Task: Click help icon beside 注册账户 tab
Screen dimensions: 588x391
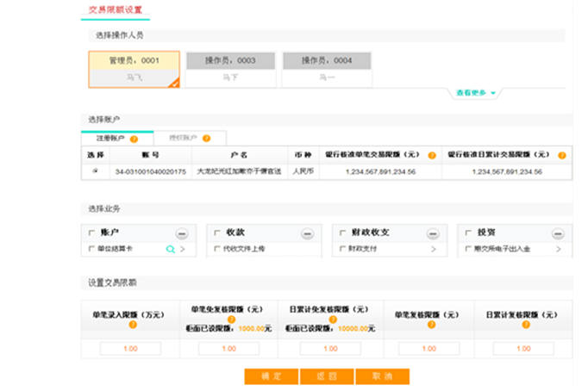Action: click(134, 140)
